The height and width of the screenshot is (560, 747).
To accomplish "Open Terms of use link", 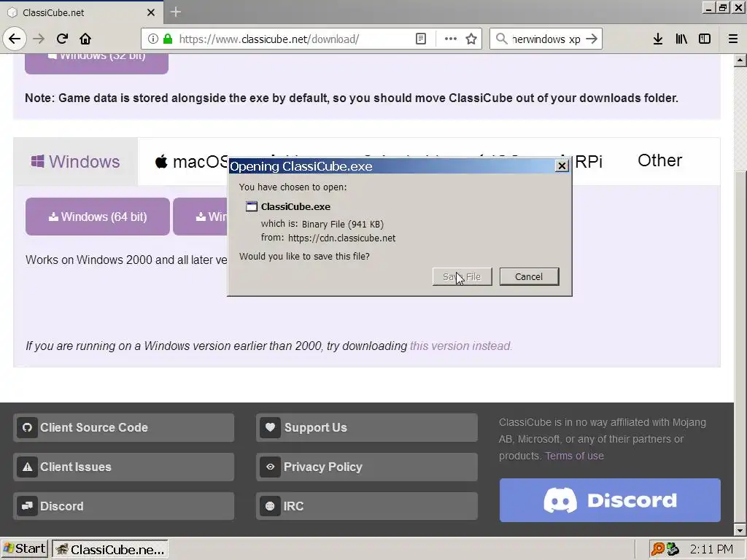I will (575, 456).
